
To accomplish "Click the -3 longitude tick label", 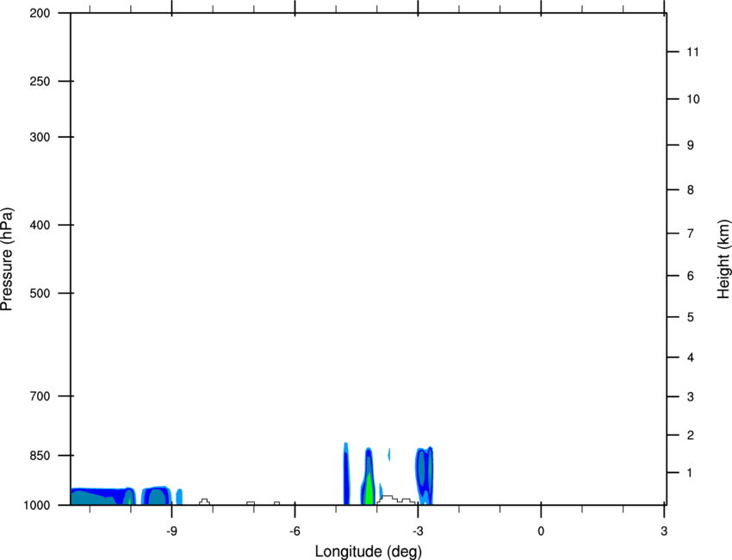I will tap(418, 532).
